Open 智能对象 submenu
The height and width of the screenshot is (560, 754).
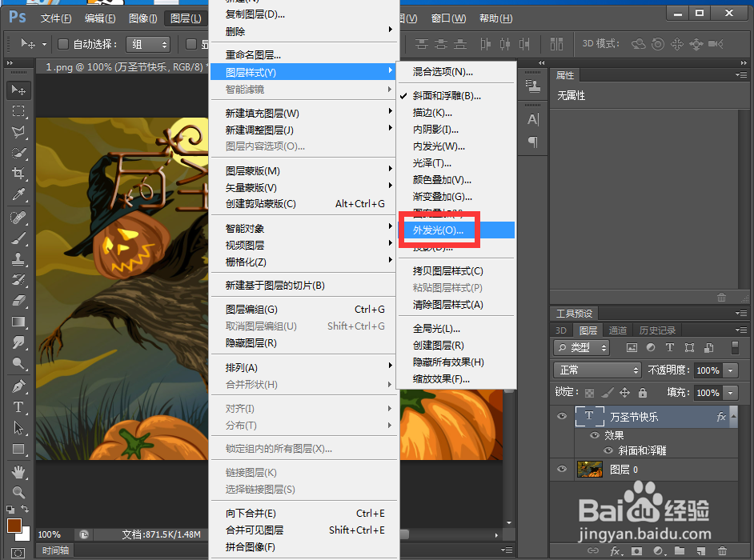coord(304,229)
